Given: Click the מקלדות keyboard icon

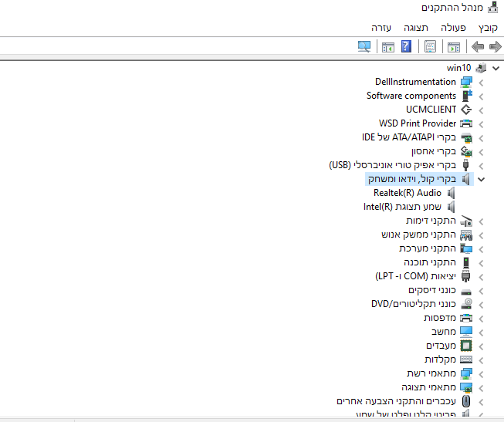Looking at the screenshot, I should (x=466, y=360).
